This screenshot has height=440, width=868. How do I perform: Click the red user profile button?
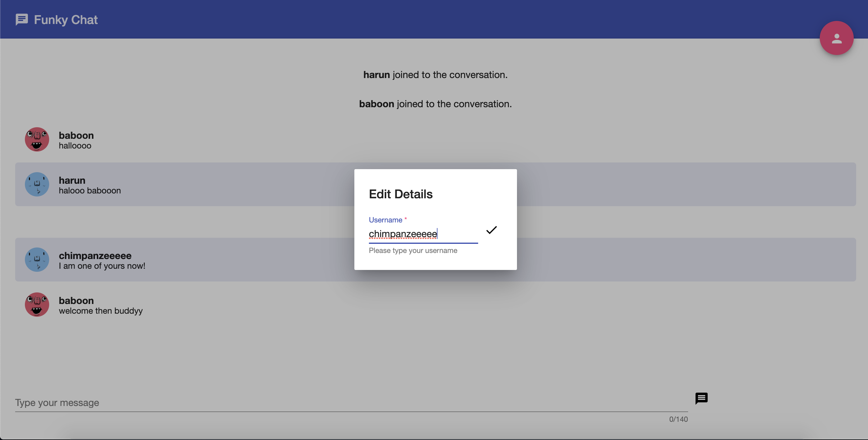click(x=836, y=38)
